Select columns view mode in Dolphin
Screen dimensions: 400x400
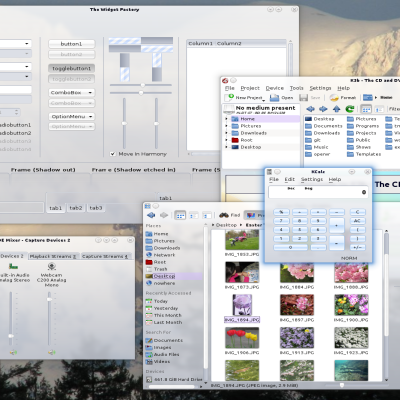207,215
